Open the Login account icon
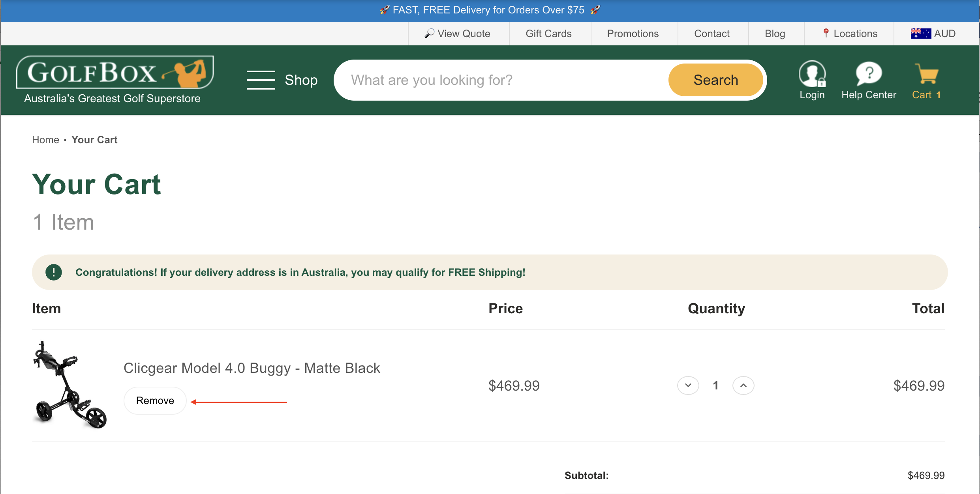The width and height of the screenshot is (980, 494). 812,74
